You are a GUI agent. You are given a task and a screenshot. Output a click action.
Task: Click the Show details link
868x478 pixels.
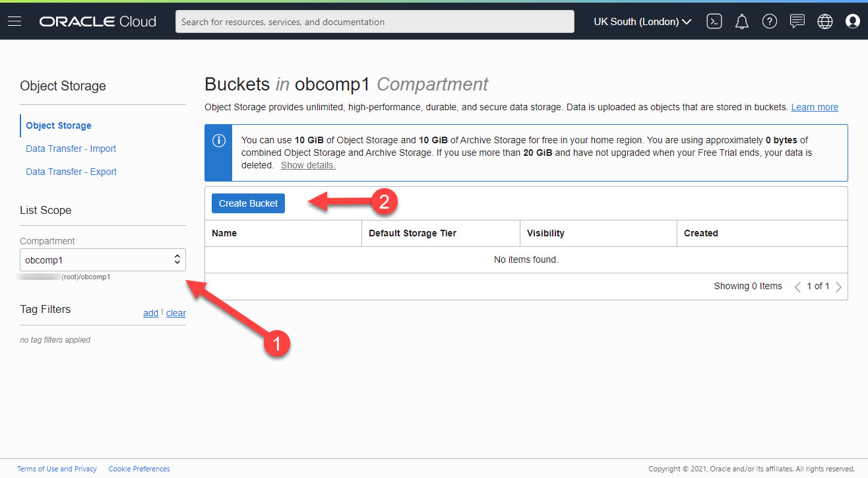coord(308,165)
